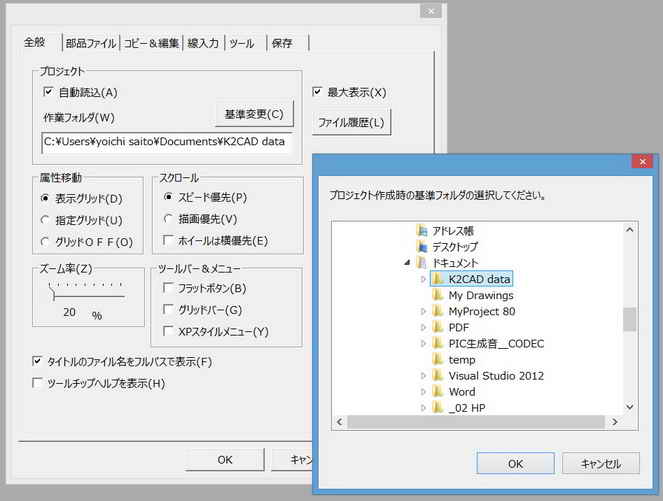Select the My Drawings tree item text

coord(481,295)
